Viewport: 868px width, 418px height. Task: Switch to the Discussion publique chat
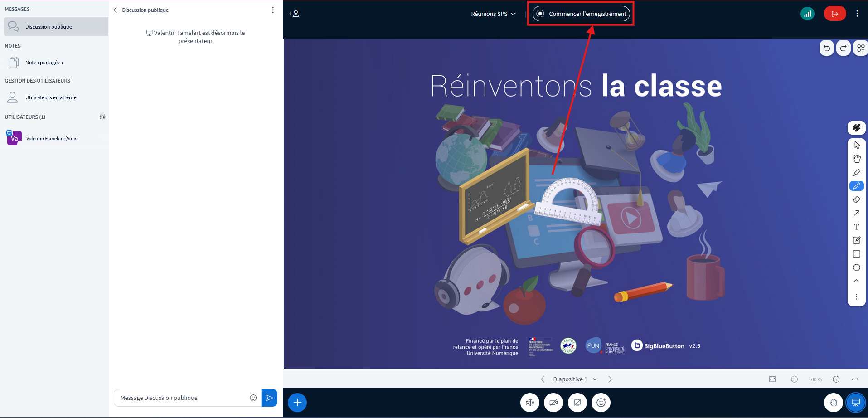click(x=48, y=26)
